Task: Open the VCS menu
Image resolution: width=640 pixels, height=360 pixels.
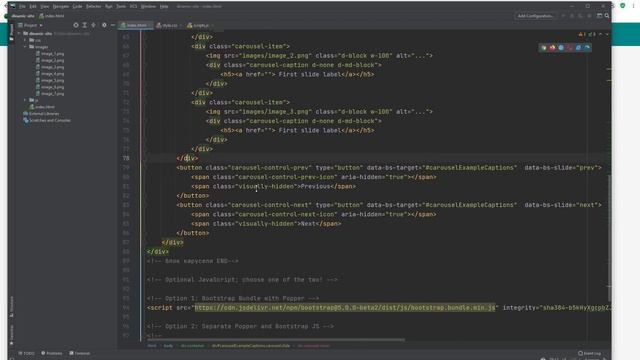Action: tap(133, 7)
